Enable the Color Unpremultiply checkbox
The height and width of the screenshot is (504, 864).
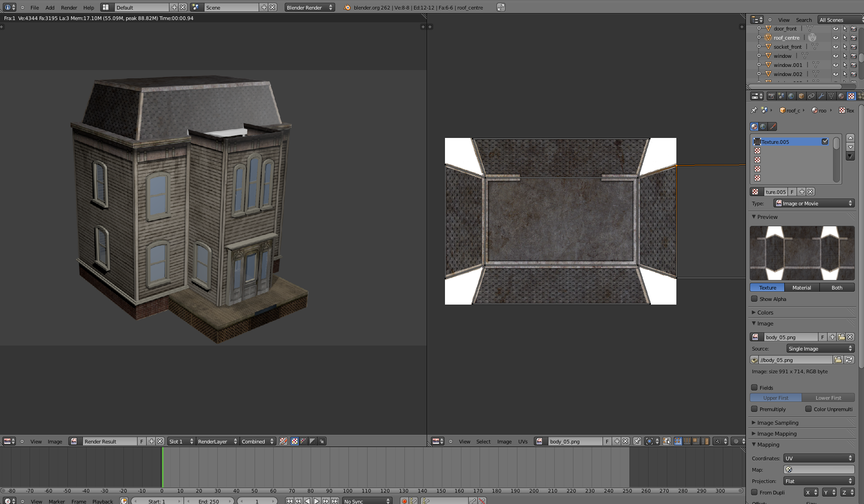pyautogui.click(x=808, y=409)
